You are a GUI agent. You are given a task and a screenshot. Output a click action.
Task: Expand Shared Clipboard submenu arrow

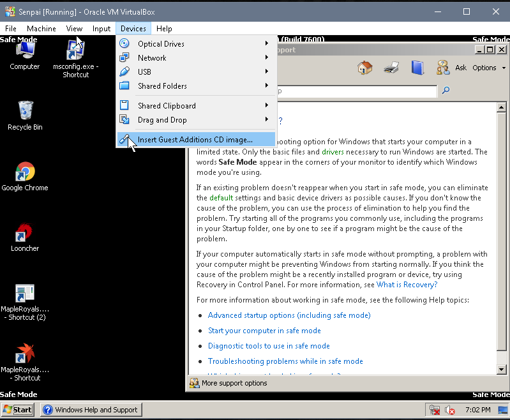click(267, 105)
